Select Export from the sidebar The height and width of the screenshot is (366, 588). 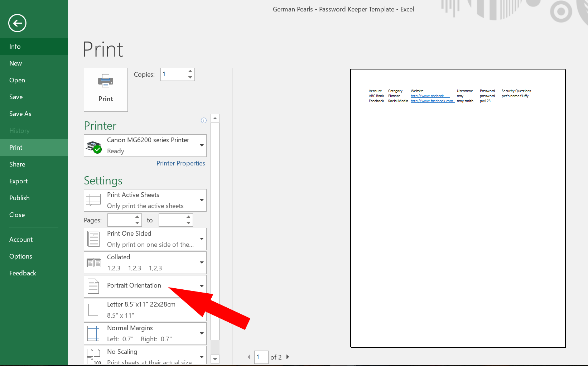click(18, 181)
